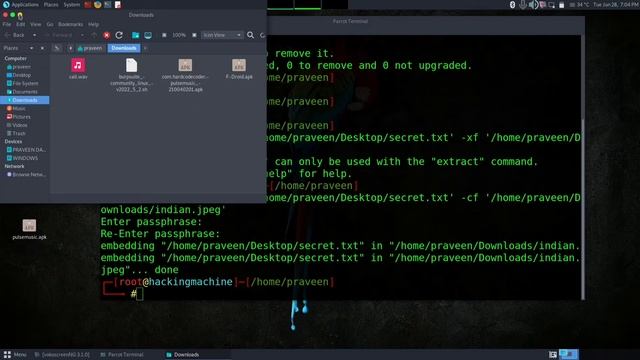This screenshot has width=640, height=360.
Task: Switch to vokoscreenNG taskbar button
Action: click(62, 355)
